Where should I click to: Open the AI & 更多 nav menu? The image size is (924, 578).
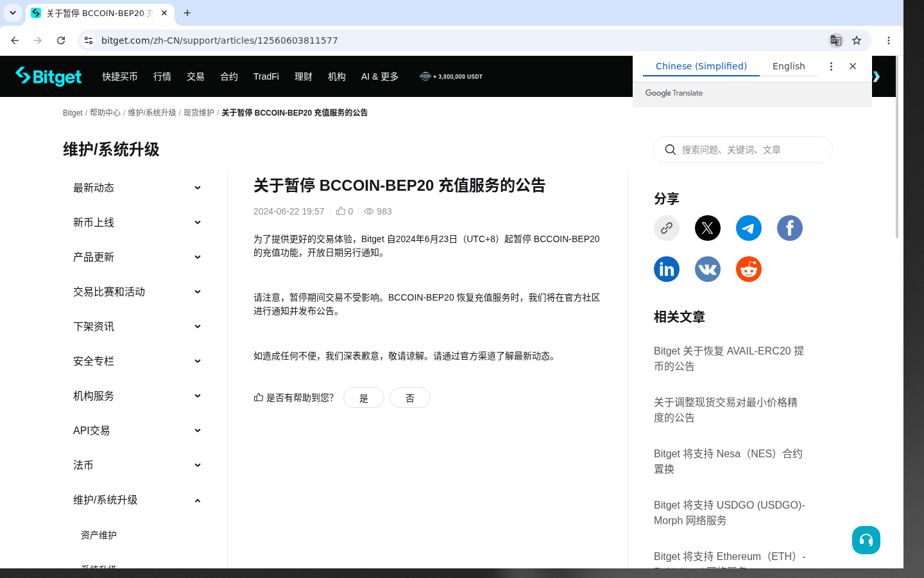380,76
